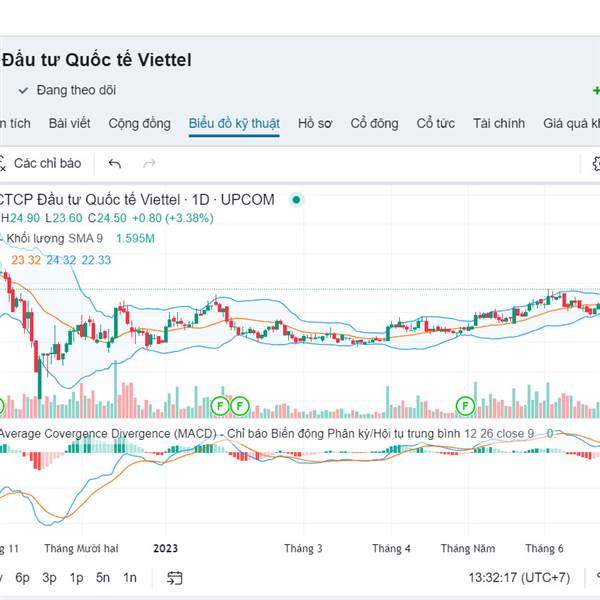The width and height of the screenshot is (600, 600).
Task: Select Biểu đồ kỹ thuật tab
Action: 234,124
